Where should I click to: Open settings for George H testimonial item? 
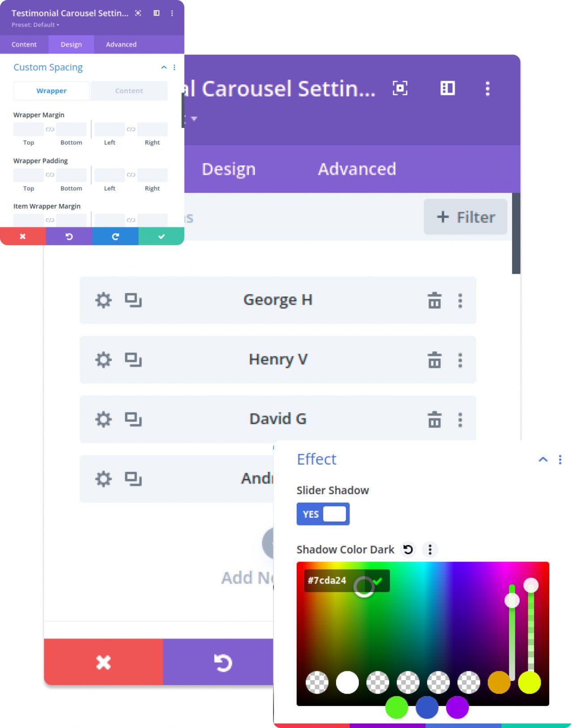(x=103, y=300)
